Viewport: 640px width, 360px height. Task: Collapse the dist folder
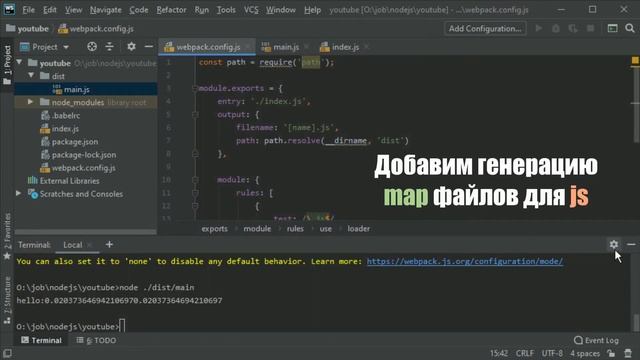coord(31,76)
